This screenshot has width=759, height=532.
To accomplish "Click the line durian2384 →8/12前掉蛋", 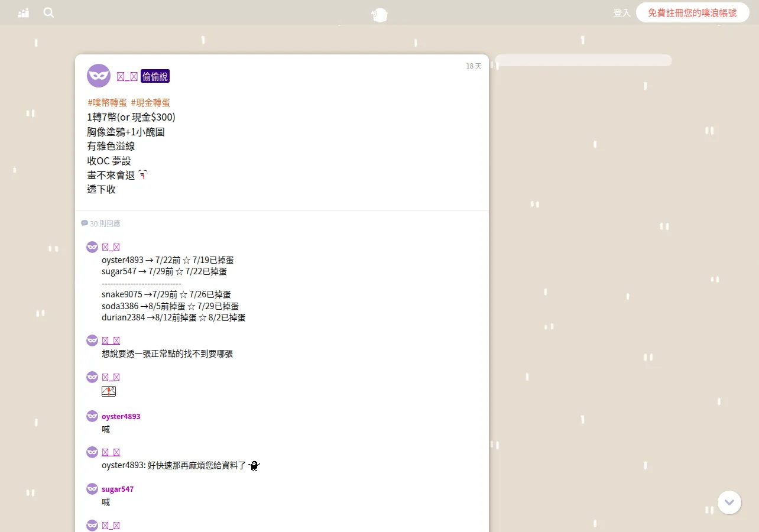I will click(x=173, y=317).
